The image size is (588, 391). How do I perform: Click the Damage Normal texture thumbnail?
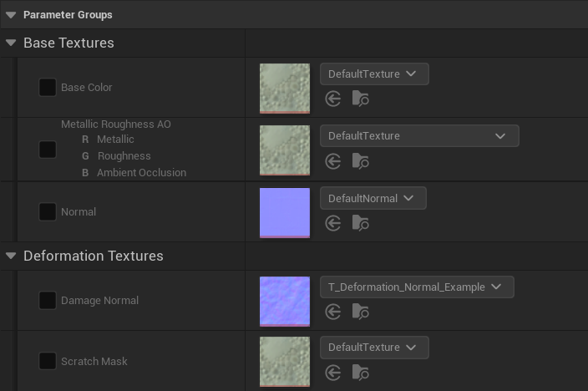285,302
